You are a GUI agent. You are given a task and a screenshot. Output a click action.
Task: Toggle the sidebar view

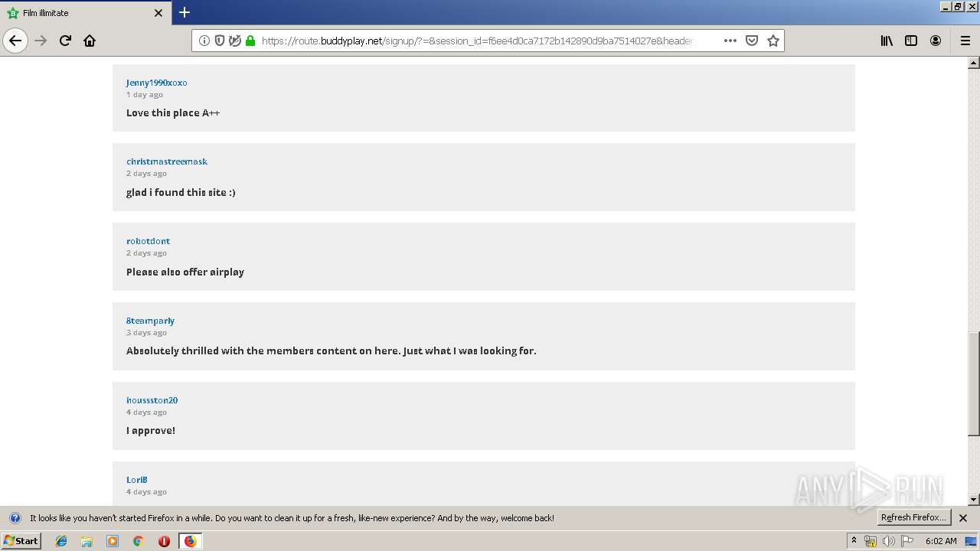[x=911, y=41]
